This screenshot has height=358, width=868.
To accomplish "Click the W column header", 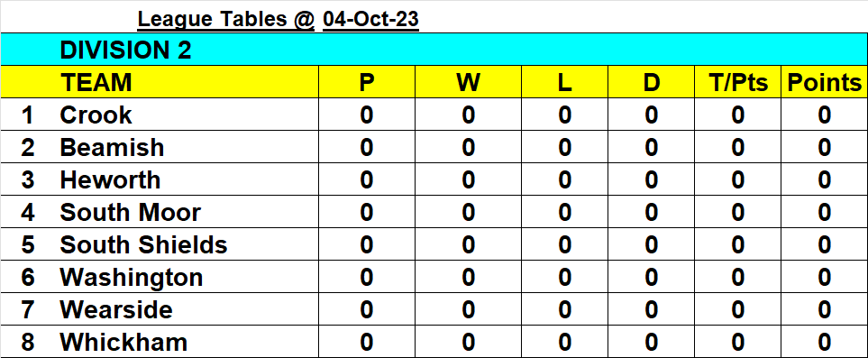I will point(469,83).
